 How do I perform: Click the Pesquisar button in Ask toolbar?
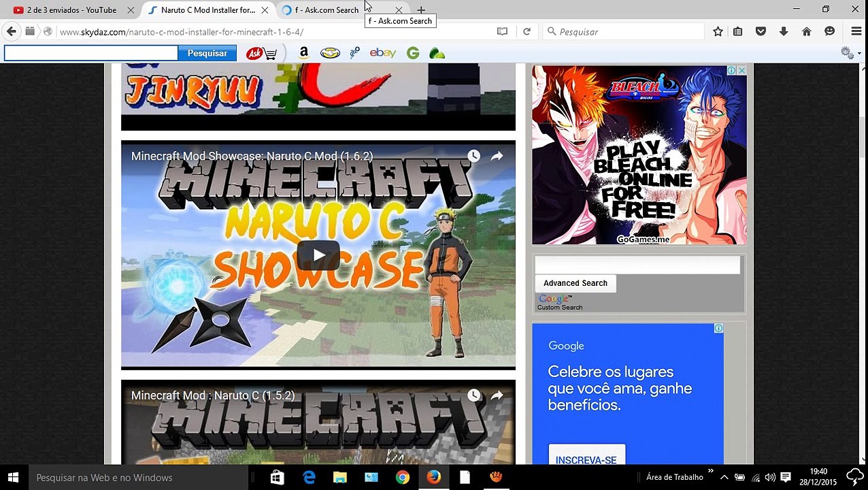207,53
